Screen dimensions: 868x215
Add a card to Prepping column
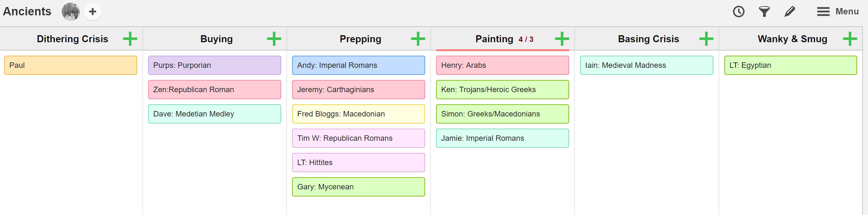(x=418, y=39)
